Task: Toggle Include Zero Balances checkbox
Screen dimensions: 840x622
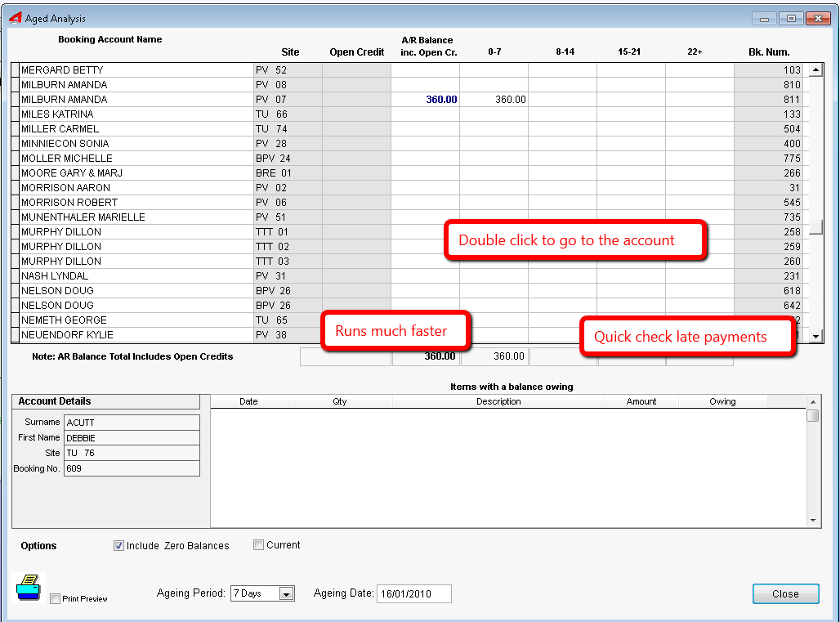Action: click(119, 546)
